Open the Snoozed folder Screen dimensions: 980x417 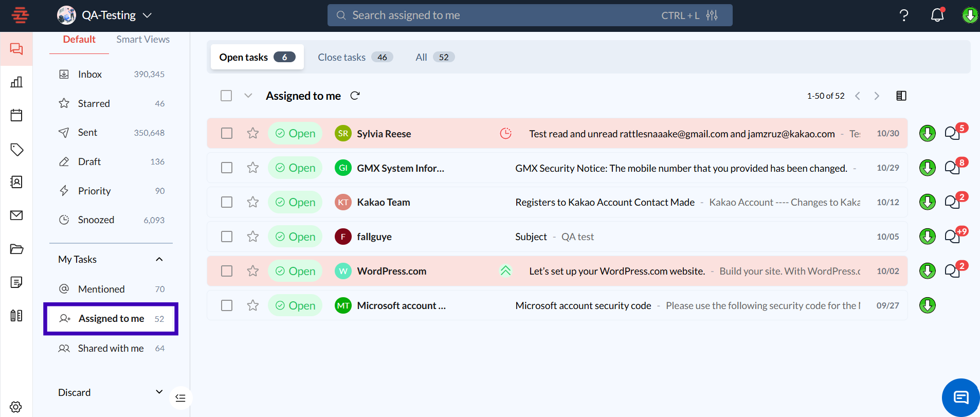click(x=96, y=220)
